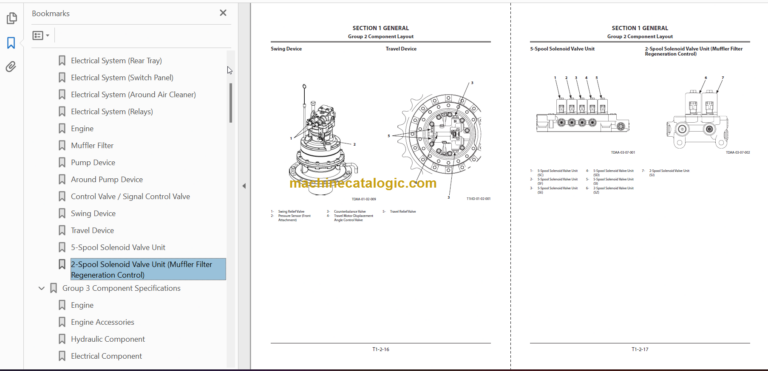
Task: Click the Travel Device heading on the page
Action: [401, 49]
